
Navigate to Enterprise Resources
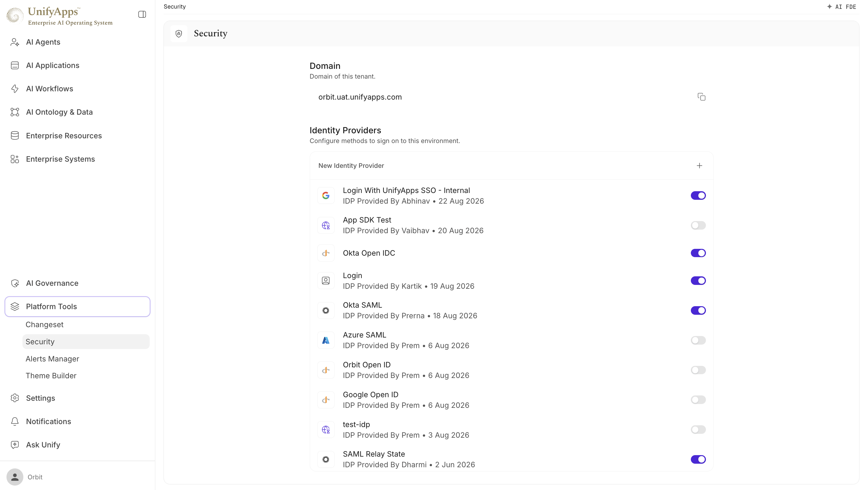[77, 136]
